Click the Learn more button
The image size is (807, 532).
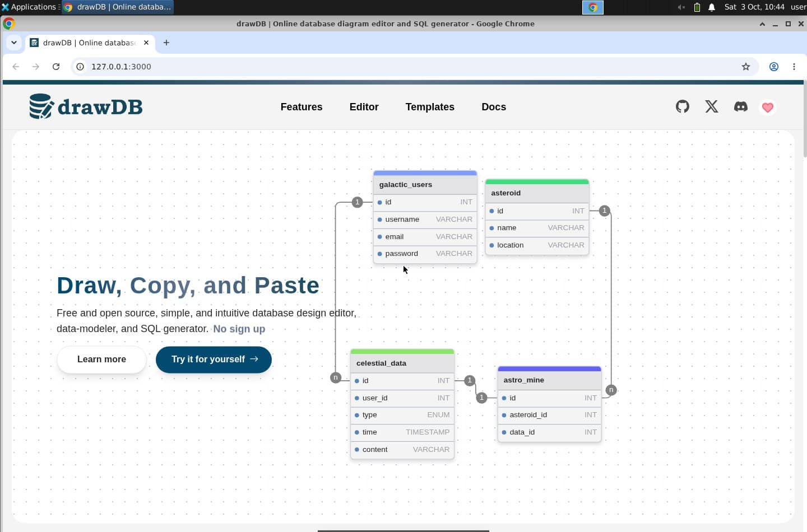click(x=101, y=360)
